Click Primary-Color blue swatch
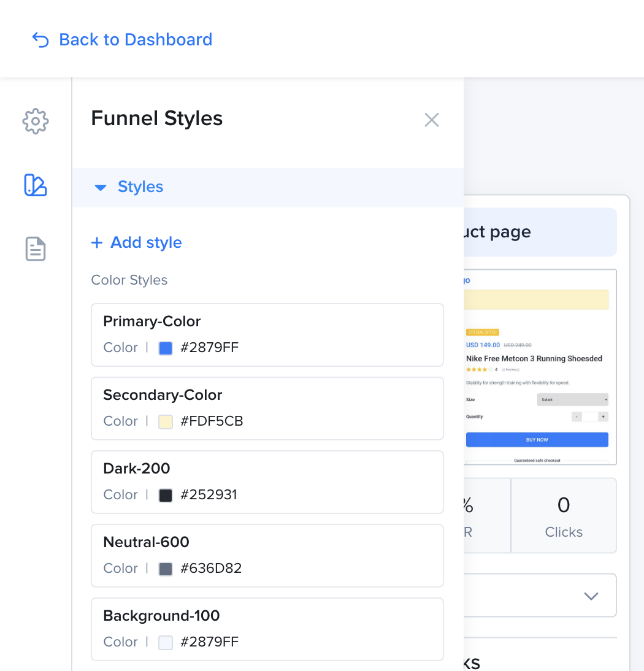Image resolution: width=644 pixels, height=671 pixels. [166, 348]
